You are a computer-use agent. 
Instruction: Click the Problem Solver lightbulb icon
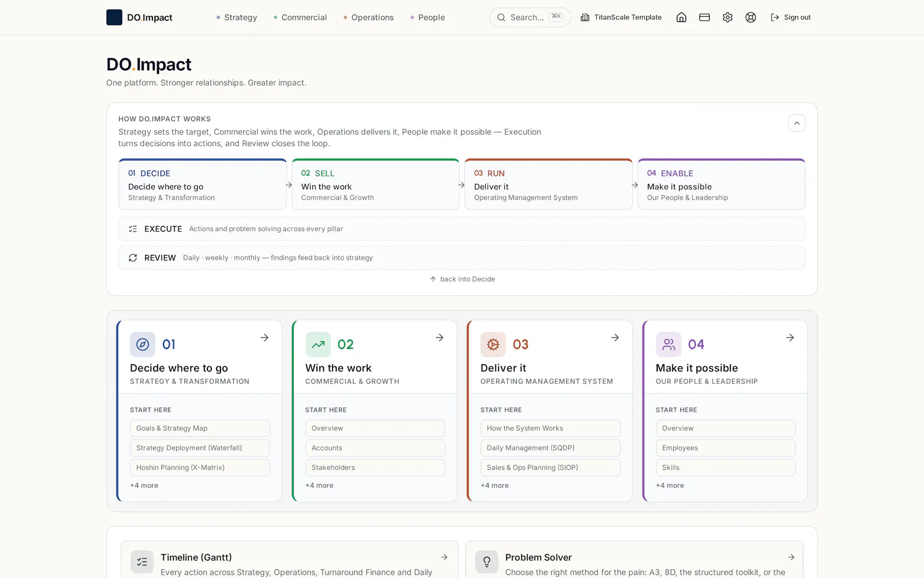click(487, 562)
